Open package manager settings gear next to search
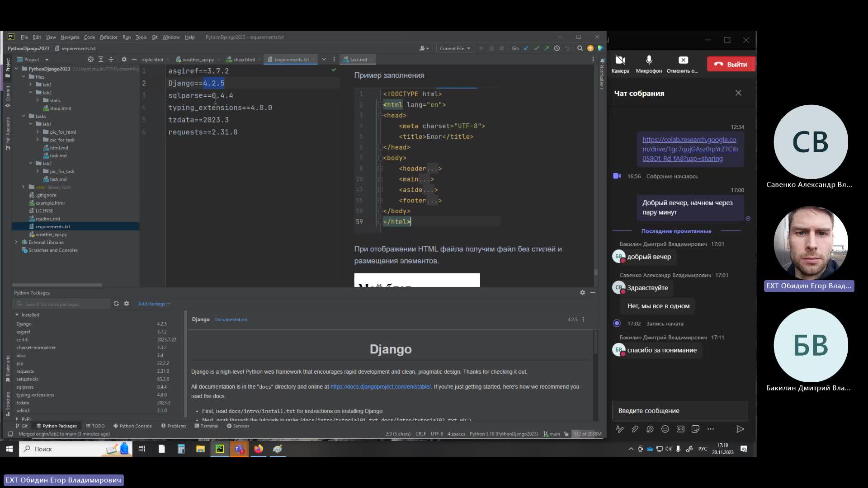The width and height of the screenshot is (868, 488). point(127,304)
